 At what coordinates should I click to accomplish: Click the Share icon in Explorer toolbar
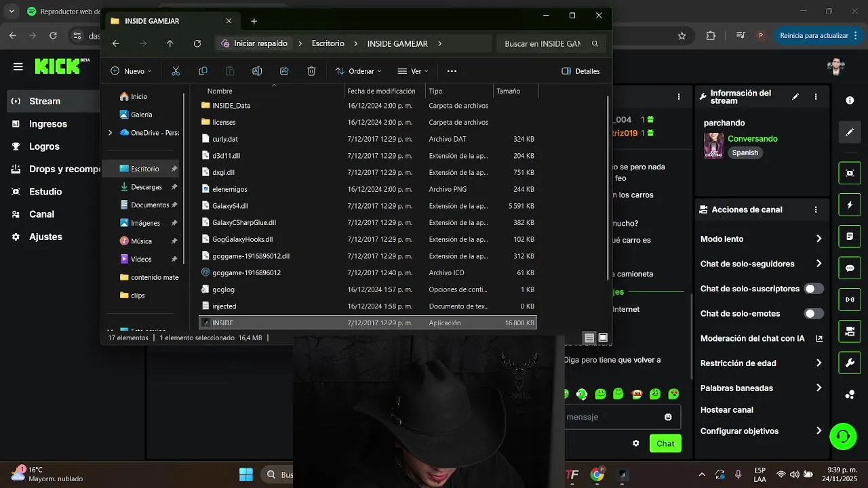click(284, 71)
